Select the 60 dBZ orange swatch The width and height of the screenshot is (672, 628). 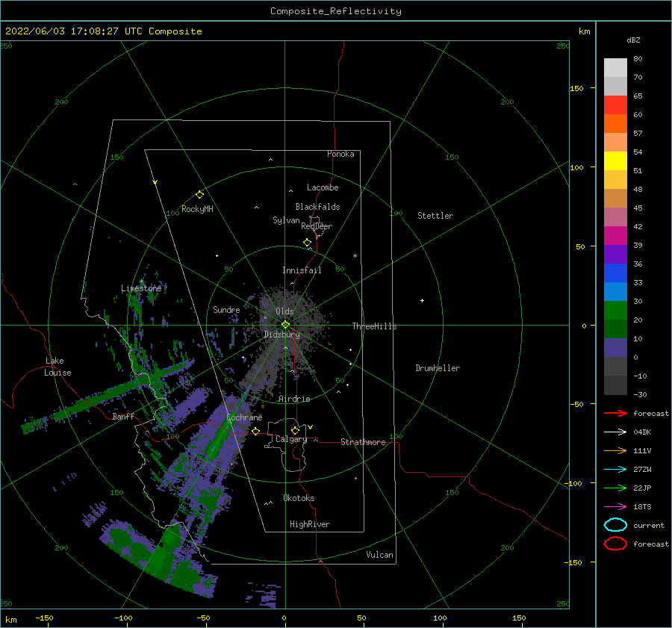(615, 123)
